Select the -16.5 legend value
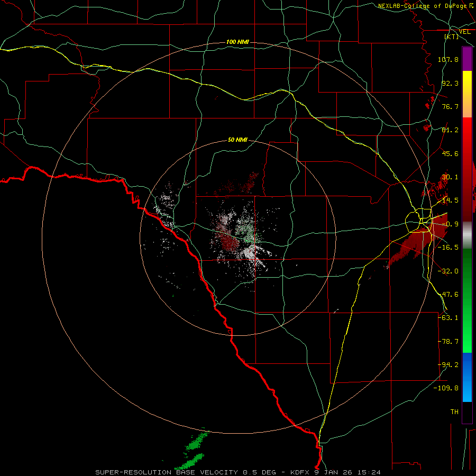 [x=448, y=248]
